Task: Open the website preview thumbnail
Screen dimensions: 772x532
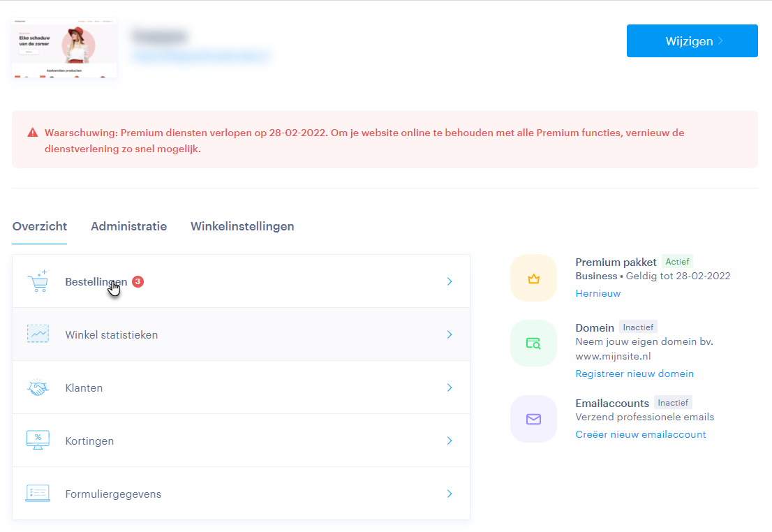Action: tap(64, 48)
